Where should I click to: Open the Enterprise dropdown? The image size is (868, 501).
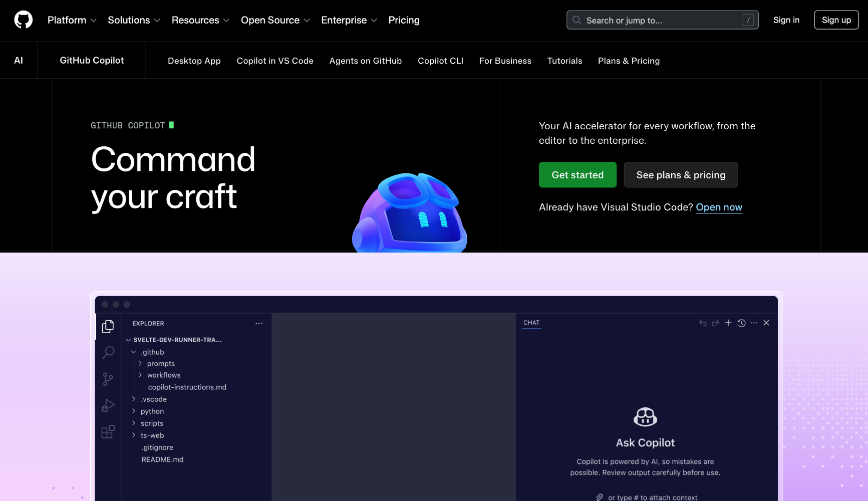pyautogui.click(x=349, y=20)
